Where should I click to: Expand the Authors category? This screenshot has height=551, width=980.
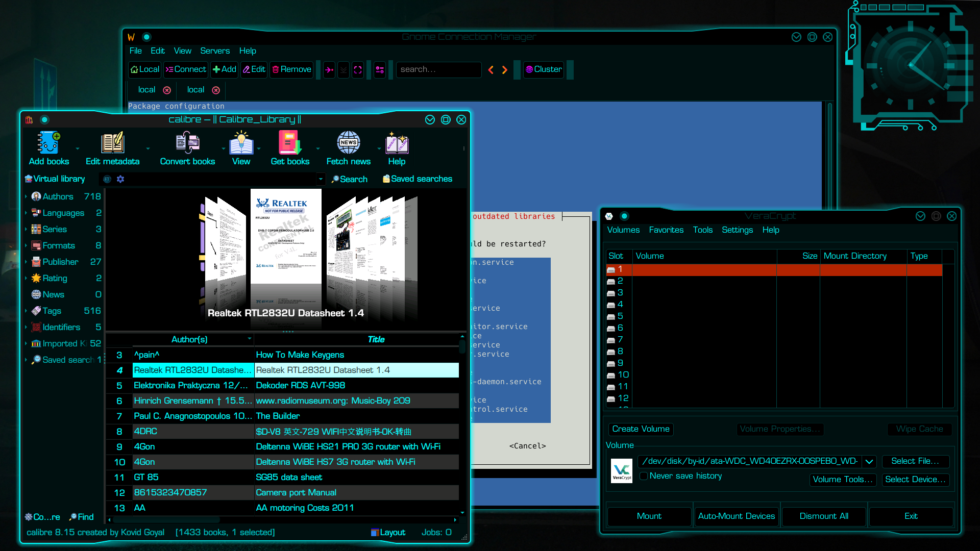[26, 196]
